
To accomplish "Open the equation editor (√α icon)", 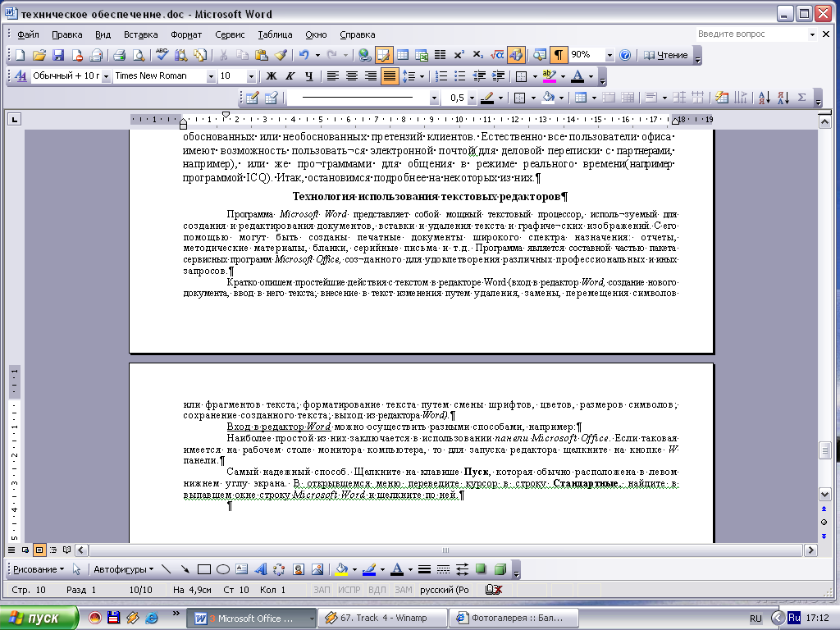I will (497, 55).
